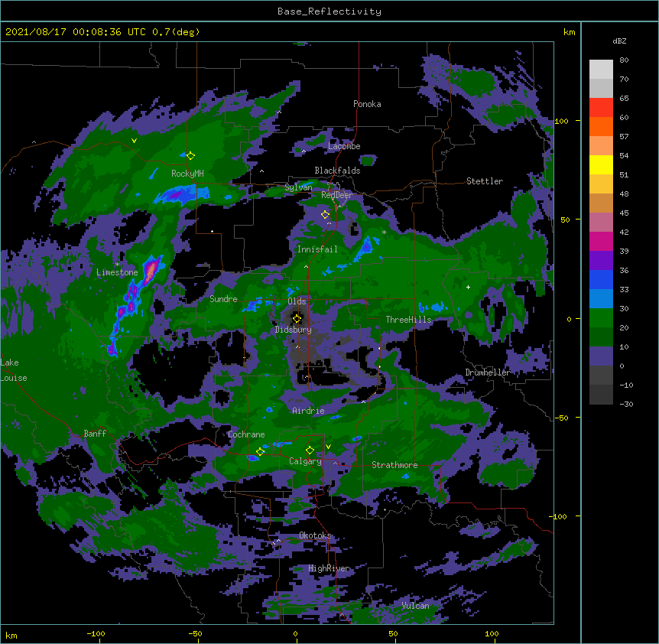Click the -50 tick on right axis
The width and height of the screenshot is (659, 644).
(x=561, y=418)
